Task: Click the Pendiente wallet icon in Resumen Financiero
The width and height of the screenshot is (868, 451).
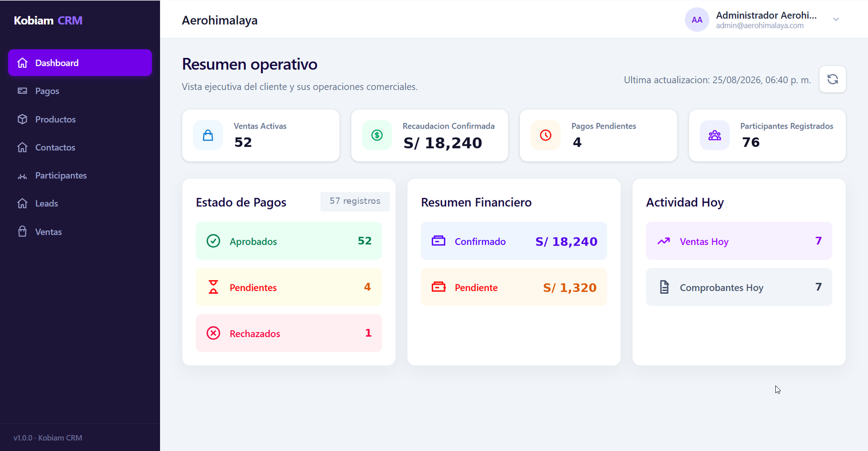Action: coord(438,287)
